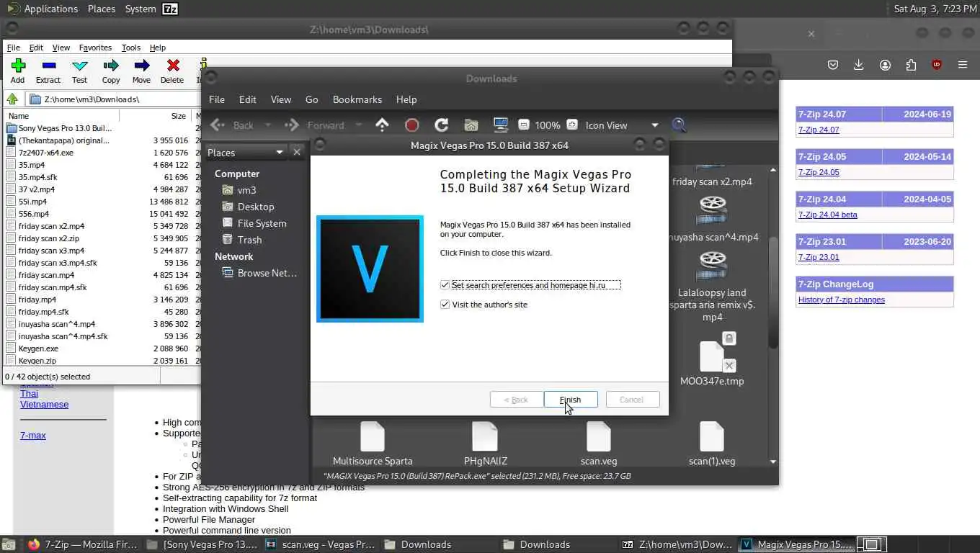The height and width of the screenshot is (553, 980).
Task: Open the MOO347e.tmp file icon
Action: coord(712,356)
